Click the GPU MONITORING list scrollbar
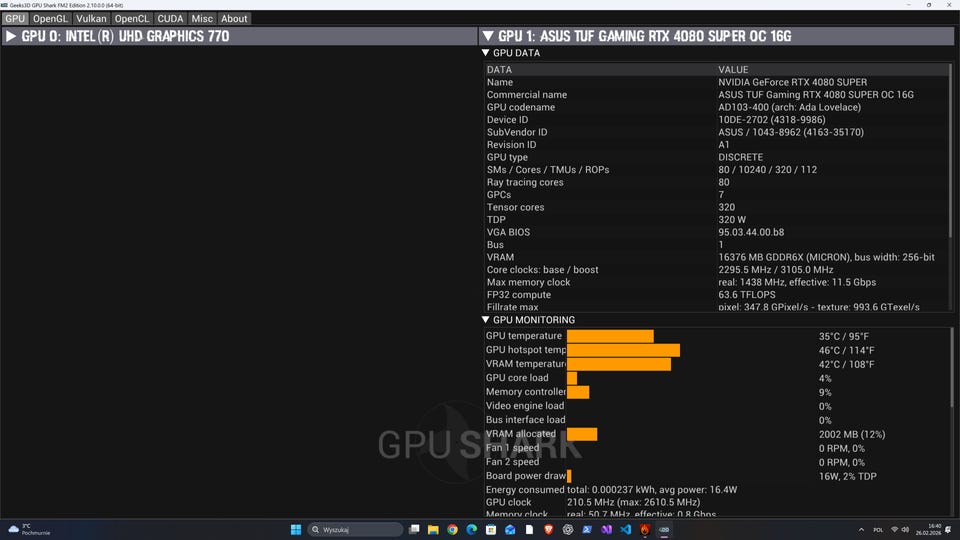Image resolution: width=960 pixels, height=540 pixels. click(x=951, y=367)
